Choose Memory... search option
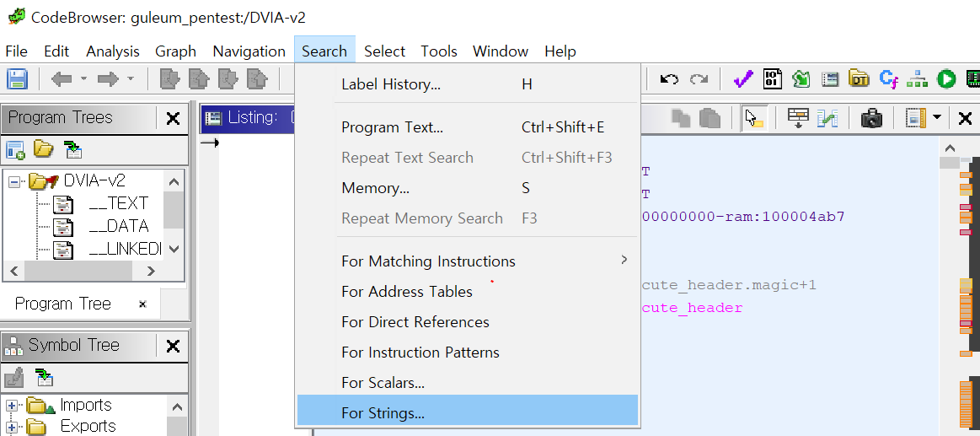 click(x=468, y=188)
